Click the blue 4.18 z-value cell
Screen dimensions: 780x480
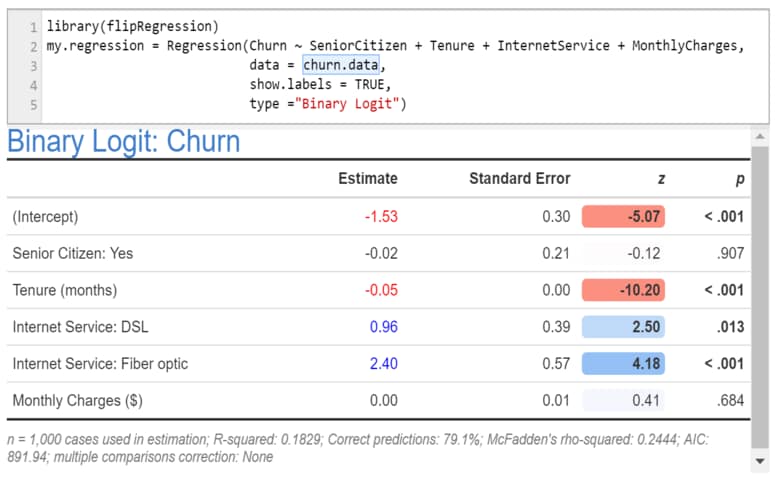point(623,364)
